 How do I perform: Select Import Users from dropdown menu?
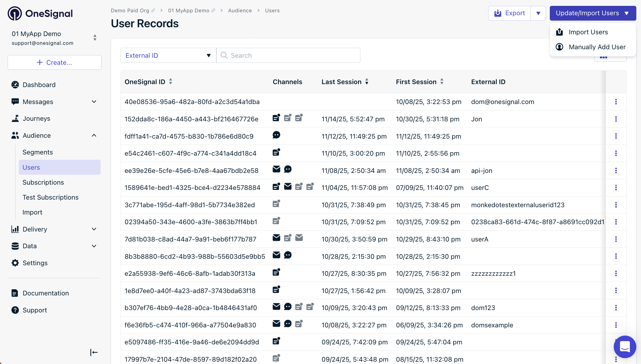click(588, 32)
